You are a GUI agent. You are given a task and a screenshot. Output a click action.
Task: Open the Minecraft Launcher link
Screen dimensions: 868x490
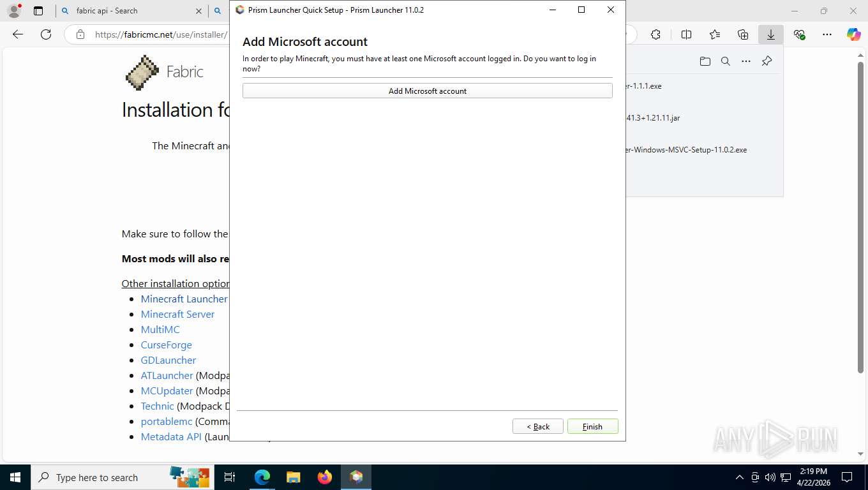184,299
